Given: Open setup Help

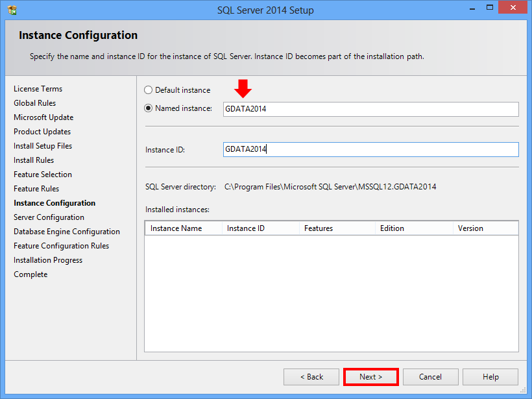Looking at the screenshot, I should point(490,377).
